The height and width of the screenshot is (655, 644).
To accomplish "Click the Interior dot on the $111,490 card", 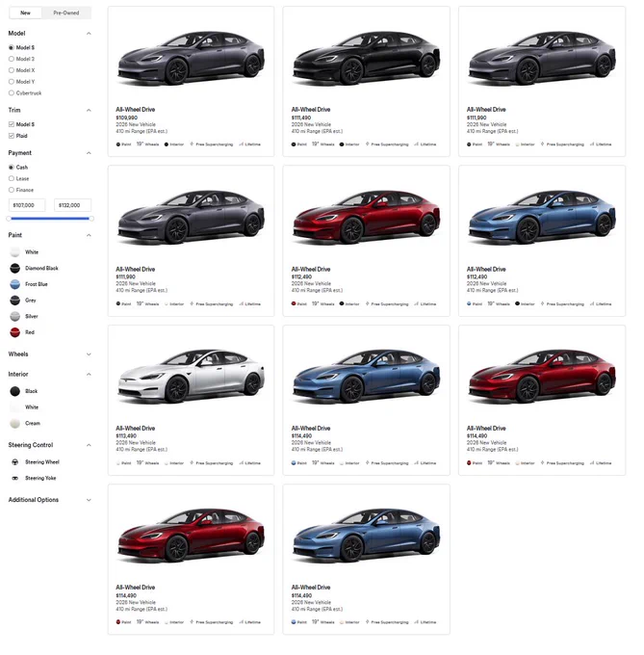I will tap(342, 144).
